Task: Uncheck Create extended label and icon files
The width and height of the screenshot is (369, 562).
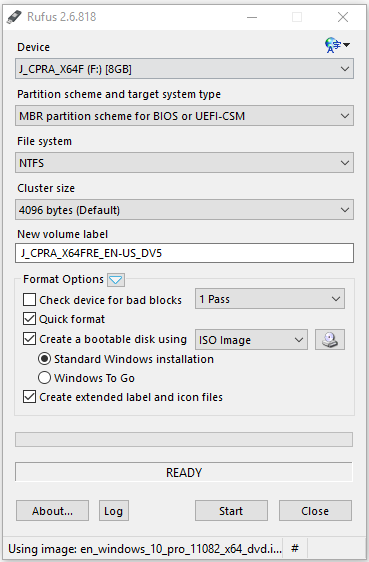Action: 29,397
